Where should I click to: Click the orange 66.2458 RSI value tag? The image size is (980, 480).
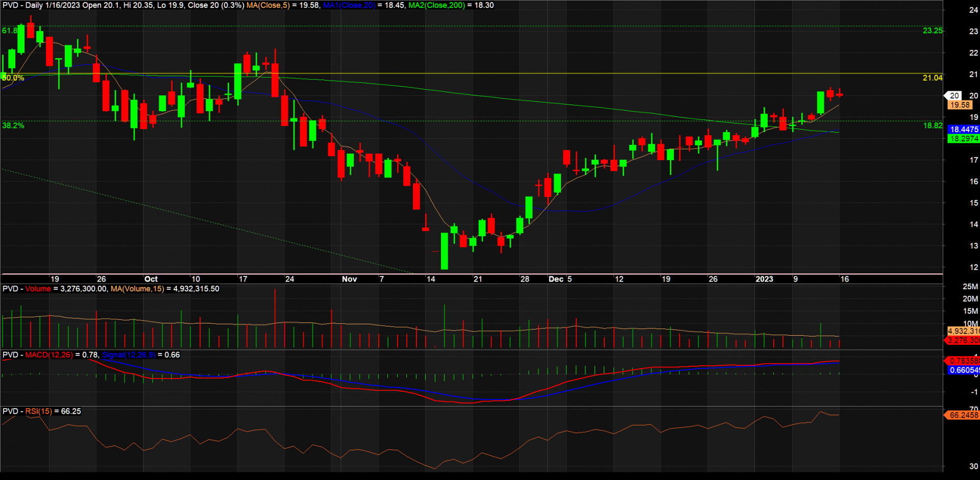pyautogui.click(x=963, y=415)
